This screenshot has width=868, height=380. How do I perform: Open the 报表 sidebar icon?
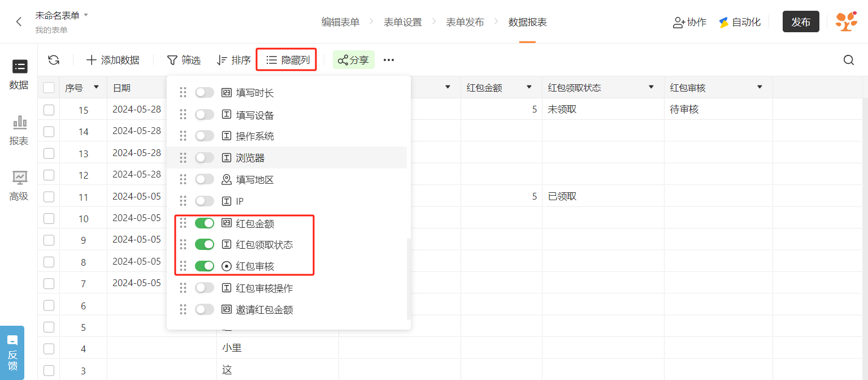(19, 131)
